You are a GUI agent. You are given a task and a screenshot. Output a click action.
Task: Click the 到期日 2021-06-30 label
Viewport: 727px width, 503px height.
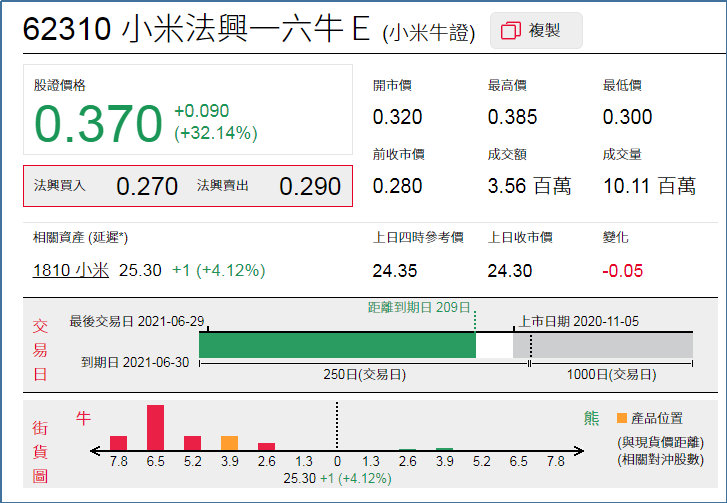tap(135, 362)
